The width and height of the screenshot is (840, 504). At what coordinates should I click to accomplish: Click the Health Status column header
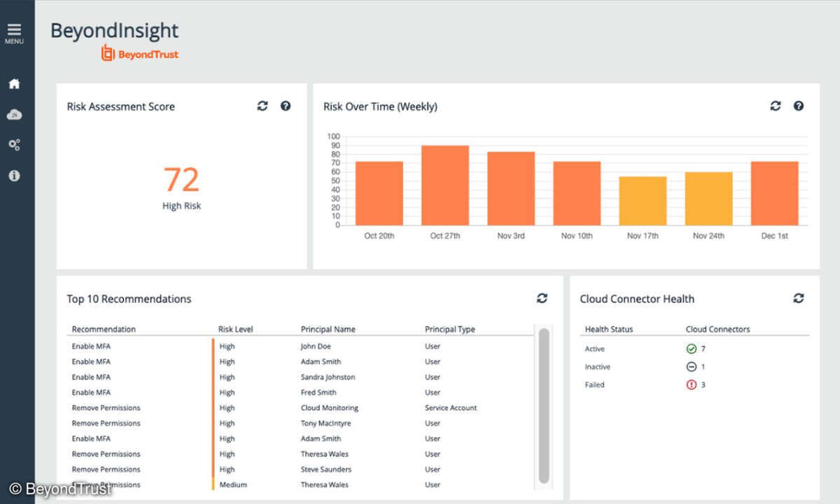tap(609, 329)
